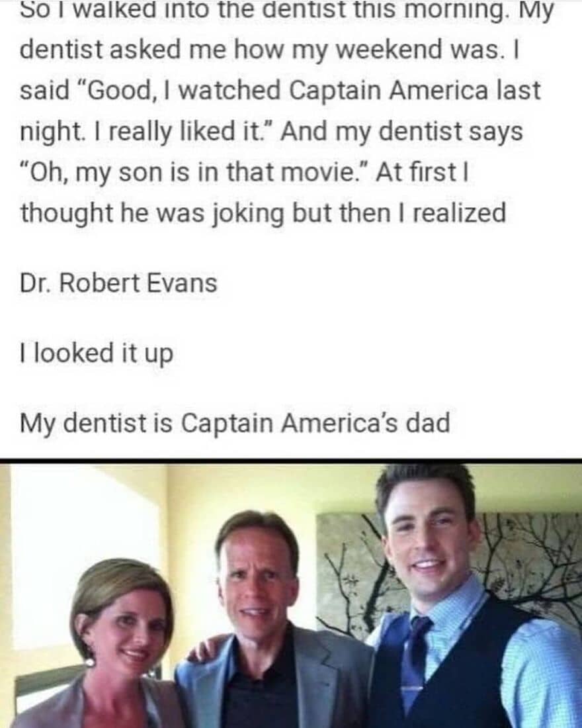Click the words "Captain America last"
This screenshot has height=728, width=582.
click(x=415, y=90)
